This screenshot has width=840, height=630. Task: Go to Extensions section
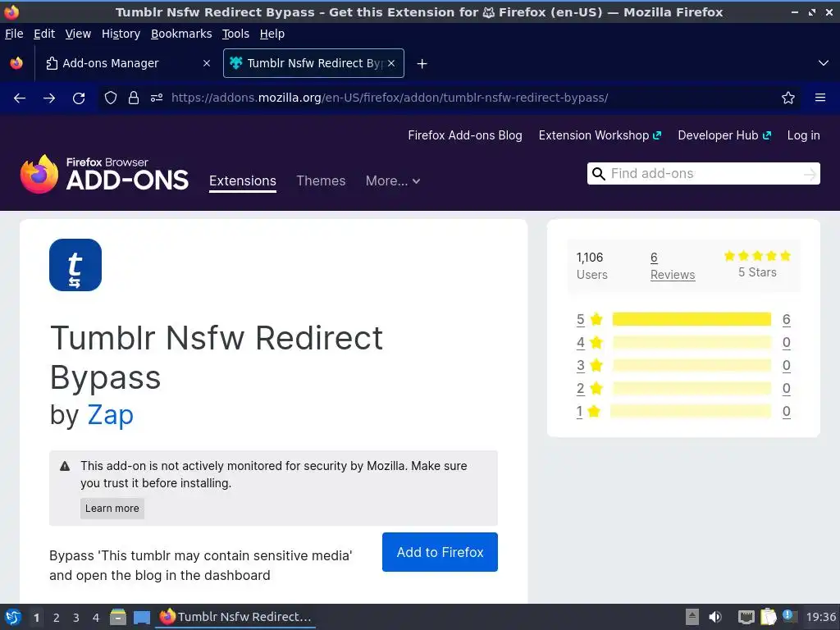click(x=243, y=181)
